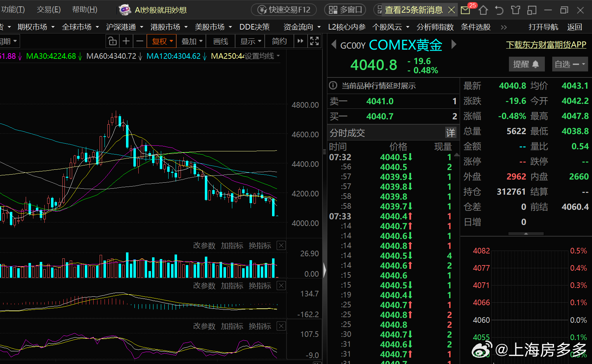View the 查看25条新消息 notification
The image size is (592, 364).
414,10
